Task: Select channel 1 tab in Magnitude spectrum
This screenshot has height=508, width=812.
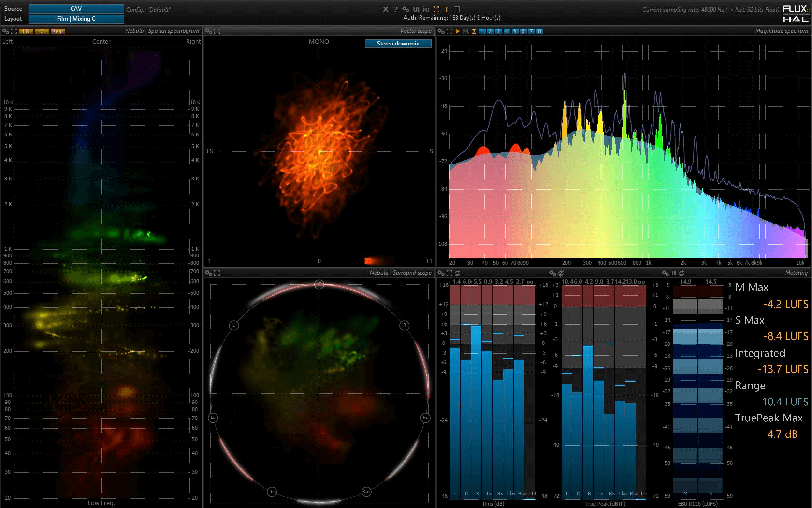Action: 482,31
